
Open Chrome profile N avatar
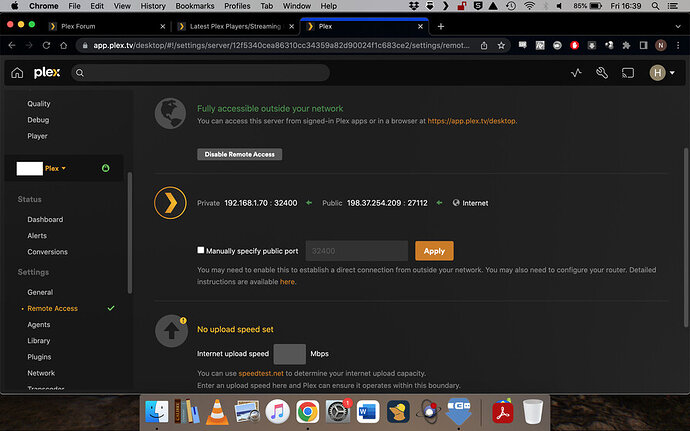pyautogui.click(x=661, y=45)
